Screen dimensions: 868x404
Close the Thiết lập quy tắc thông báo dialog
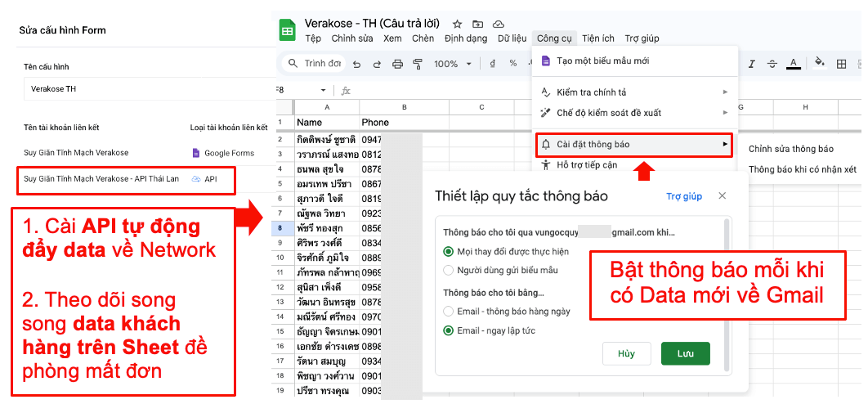(722, 195)
